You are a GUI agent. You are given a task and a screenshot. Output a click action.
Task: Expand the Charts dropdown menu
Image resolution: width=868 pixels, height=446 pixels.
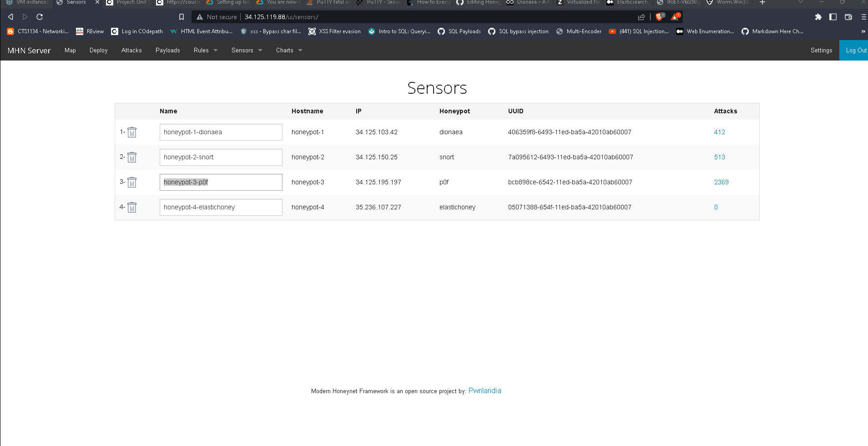(x=289, y=50)
